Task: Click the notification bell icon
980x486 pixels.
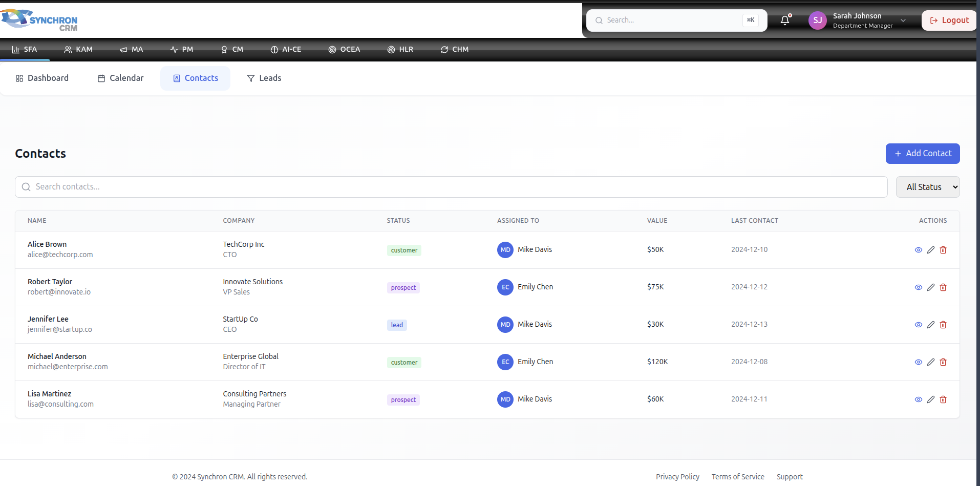Action: [784, 20]
